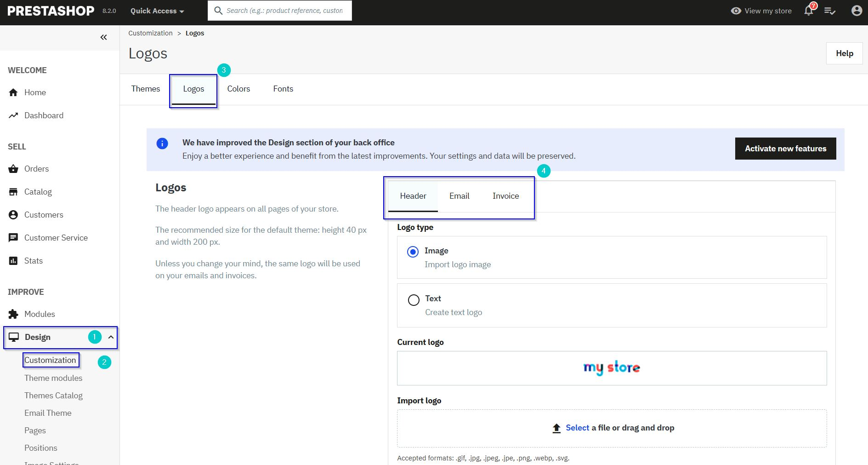Switch to the Colors tab

238,89
